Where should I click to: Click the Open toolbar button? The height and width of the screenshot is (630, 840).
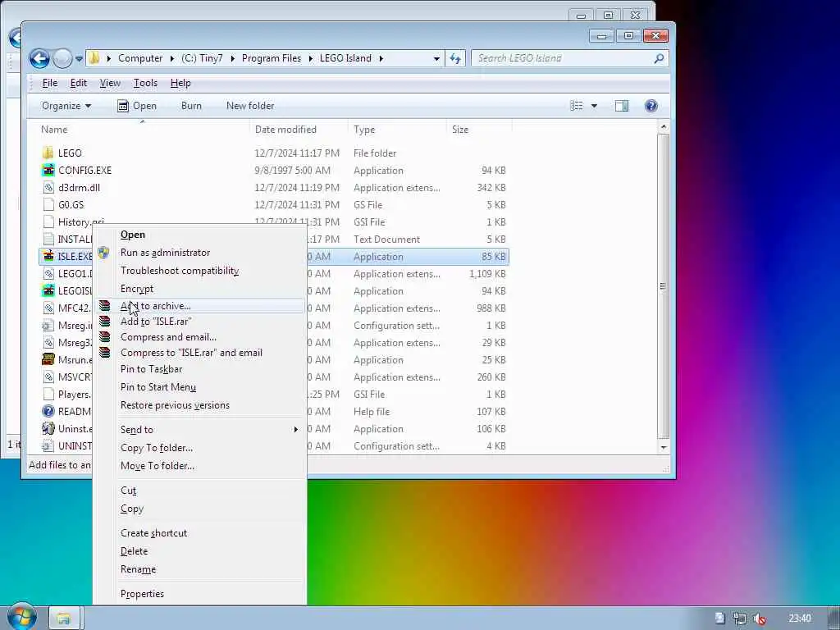(137, 106)
